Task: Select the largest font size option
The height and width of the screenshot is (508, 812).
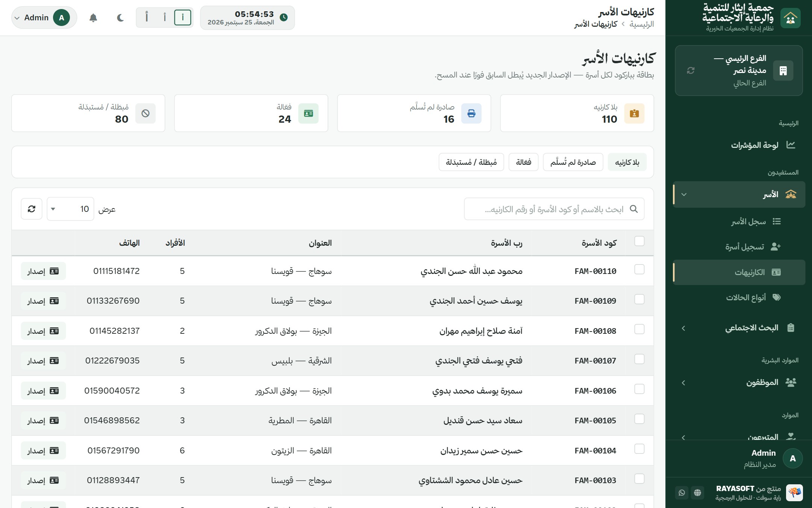Action: 147,17
